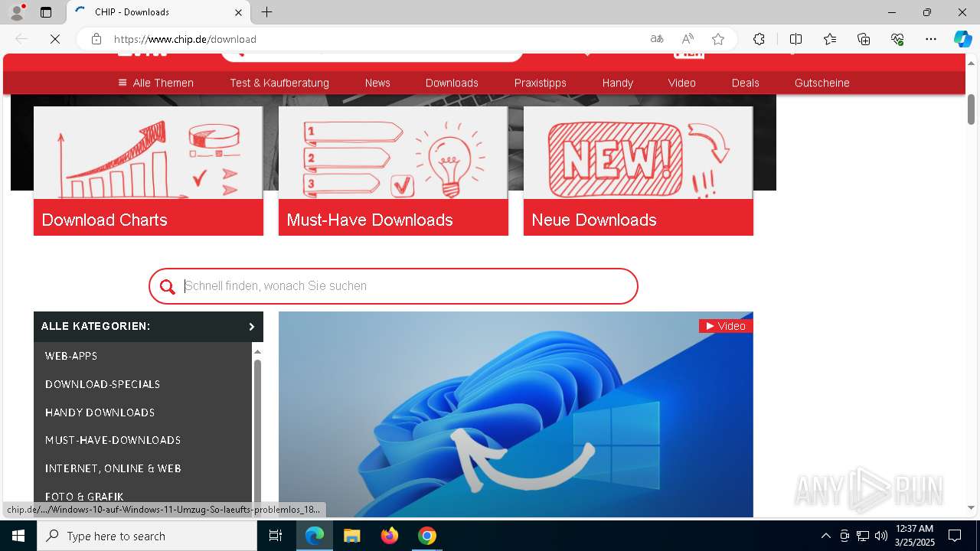Select Internet, Online & Web category
The height and width of the screenshot is (551, 980).
coord(113,468)
